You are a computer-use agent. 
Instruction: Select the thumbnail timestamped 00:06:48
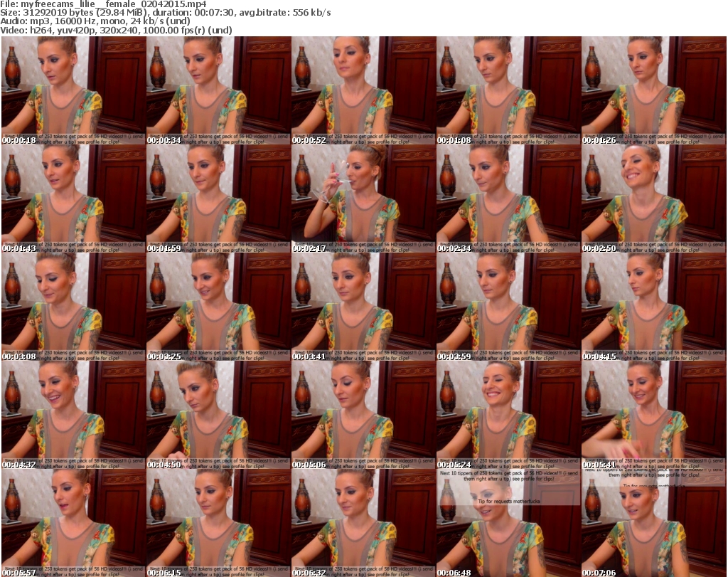pos(508,523)
